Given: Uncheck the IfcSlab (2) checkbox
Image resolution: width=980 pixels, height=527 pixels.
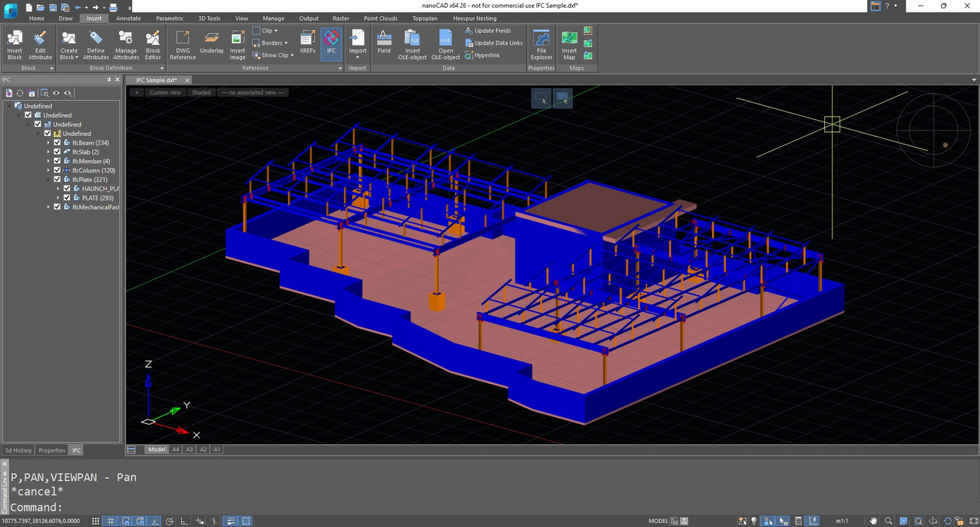Looking at the screenshot, I should [x=57, y=152].
